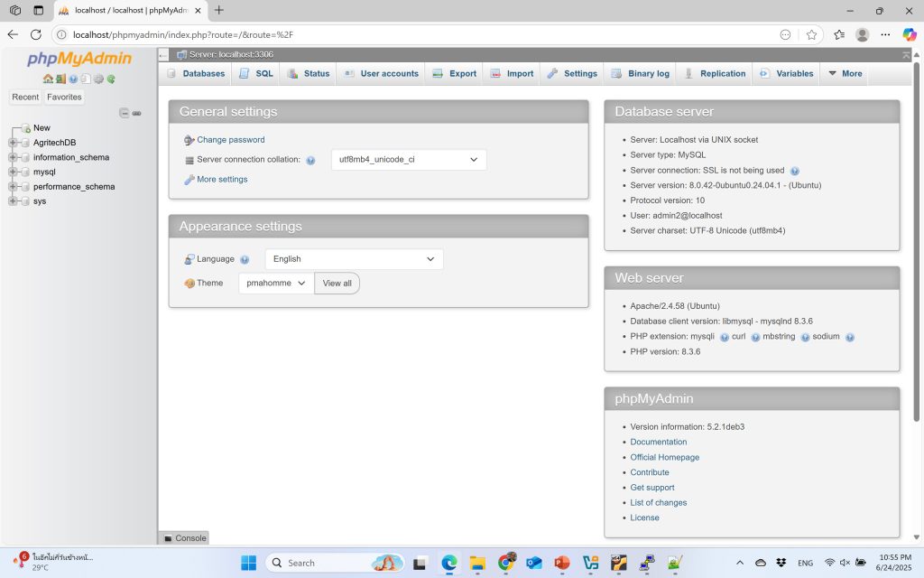Viewport: 924px width, 578px height.
Task: Open the Server connection collation dropdown
Action: tap(409, 160)
